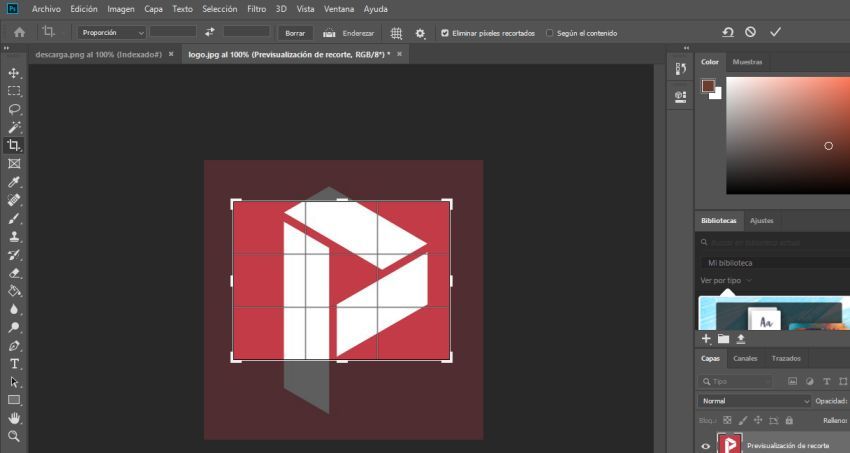
Task: Pick a color in the color field
Action: tap(788, 135)
